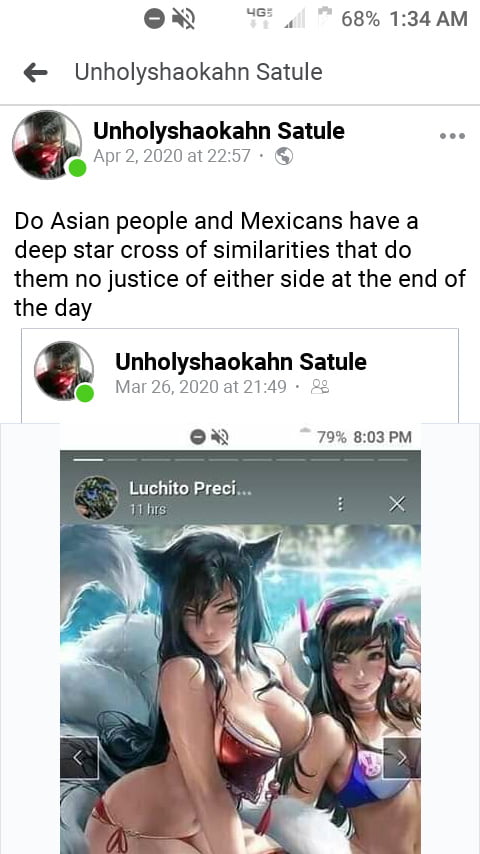Screen dimensions: 480x854
Task: Tap the friends audience icon on shared post
Action: (x=320, y=387)
